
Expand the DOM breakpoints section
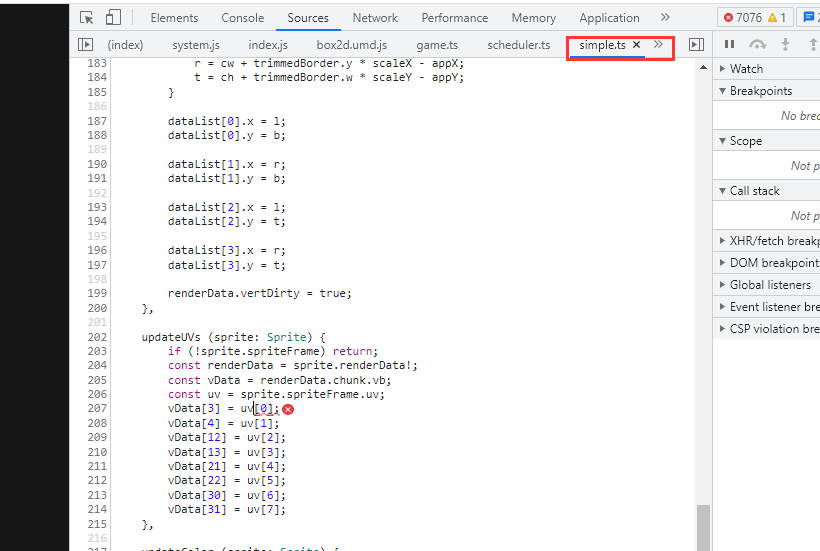pos(766,262)
